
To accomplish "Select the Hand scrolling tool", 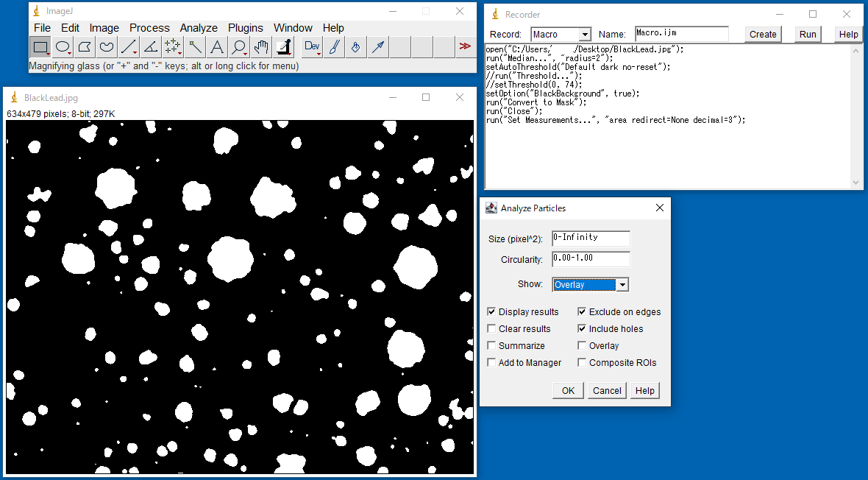I will (x=261, y=47).
